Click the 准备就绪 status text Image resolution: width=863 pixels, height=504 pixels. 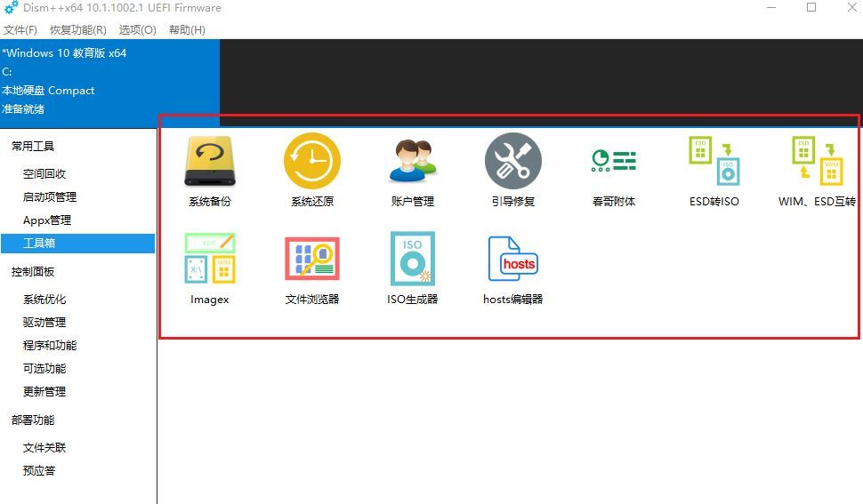coord(23,108)
